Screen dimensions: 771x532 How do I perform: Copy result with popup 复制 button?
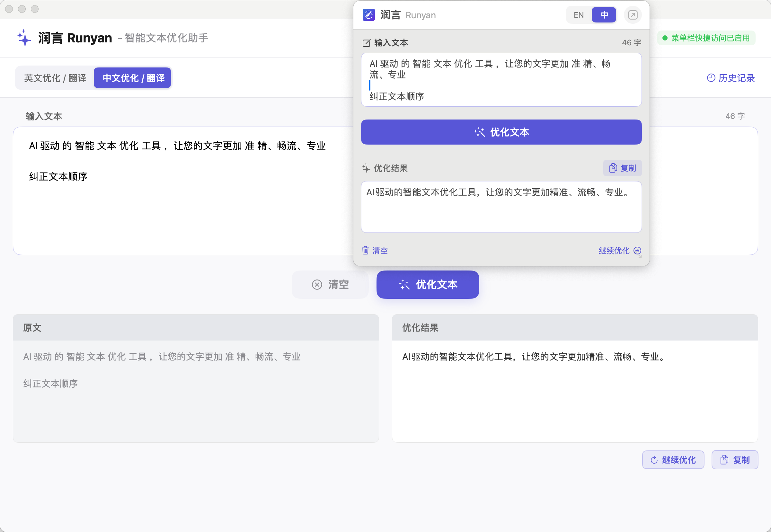[x=622, y=168]
